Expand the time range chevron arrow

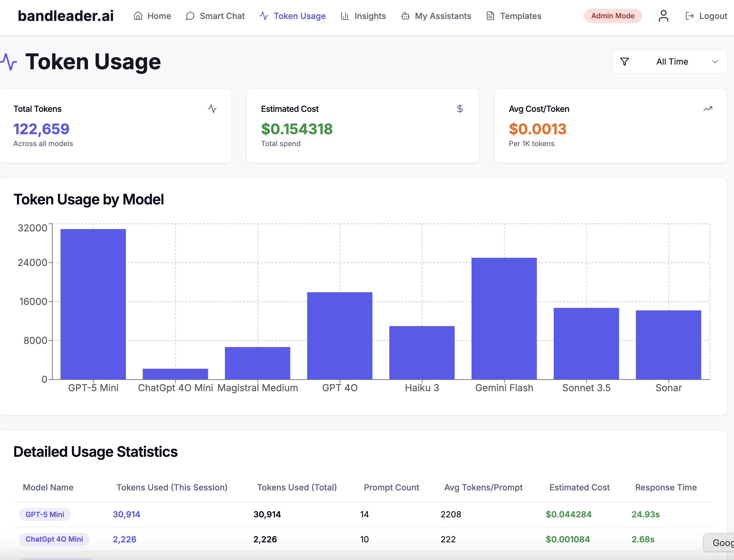[x=715, y=62]
